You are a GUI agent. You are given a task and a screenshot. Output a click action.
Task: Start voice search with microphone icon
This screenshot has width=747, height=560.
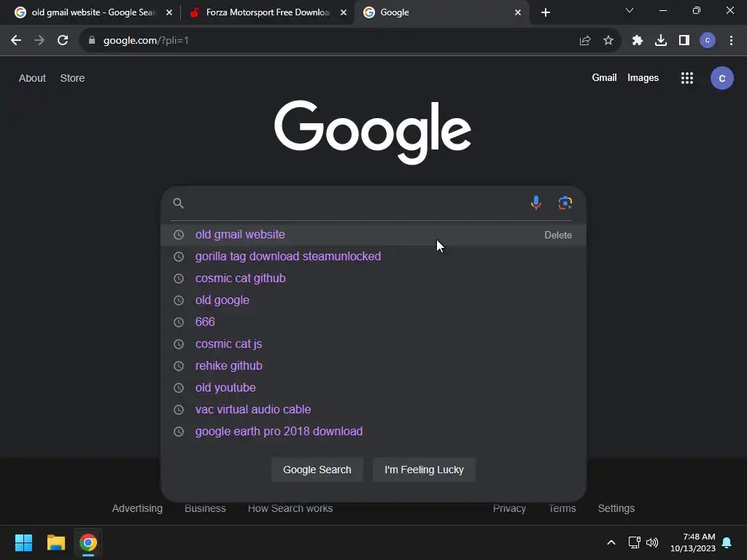click(x=536, y=203)
